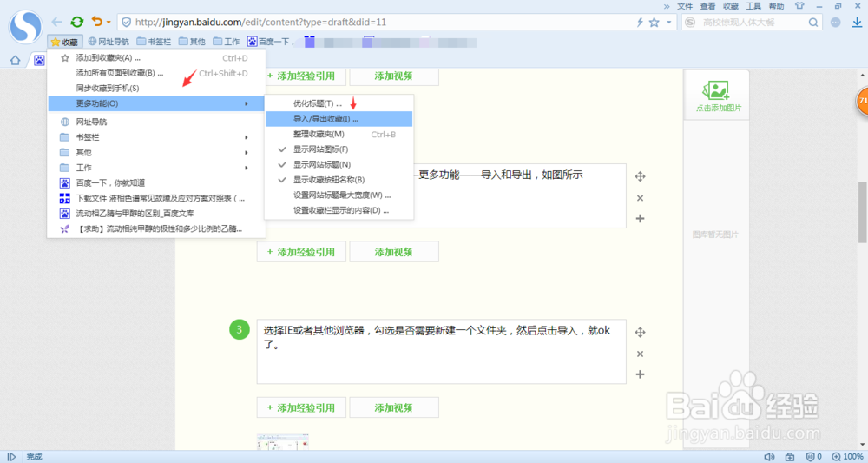Open the 工具 menu
The image size is (868, 463).
(753, 6)
